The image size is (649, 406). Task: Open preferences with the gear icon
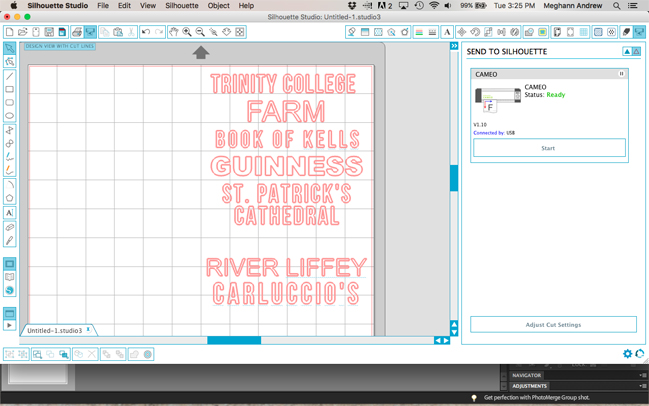point(627,353)
